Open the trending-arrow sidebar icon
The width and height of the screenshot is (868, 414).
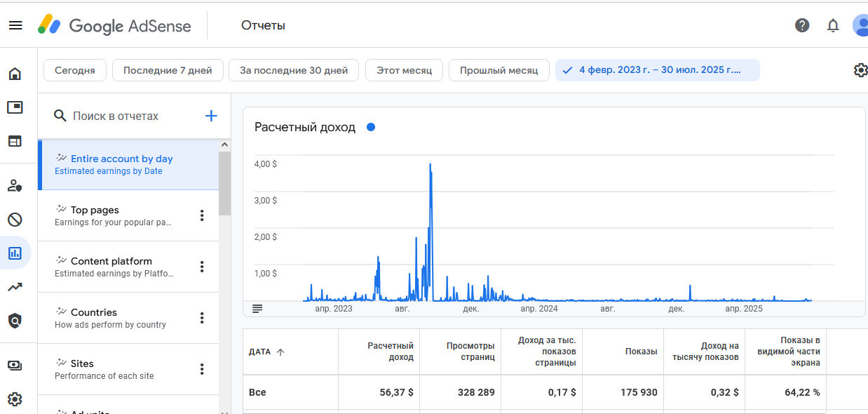tap(15, 287)
